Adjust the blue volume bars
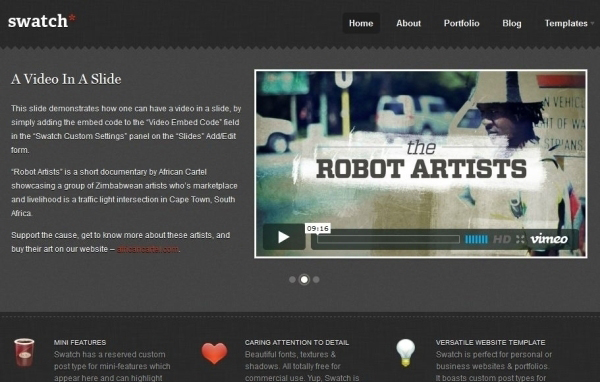This screenshot has width=600, height=382. pyautogui.click(x=476, y=239)
